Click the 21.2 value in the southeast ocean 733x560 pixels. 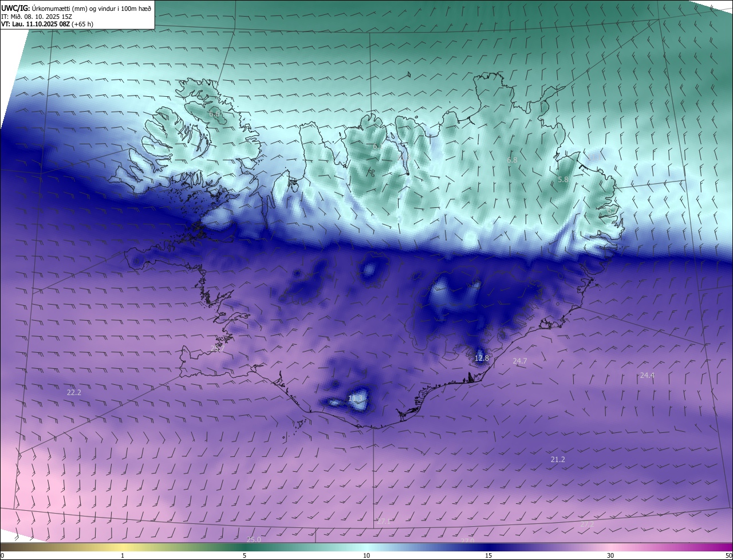coord(558,459)
